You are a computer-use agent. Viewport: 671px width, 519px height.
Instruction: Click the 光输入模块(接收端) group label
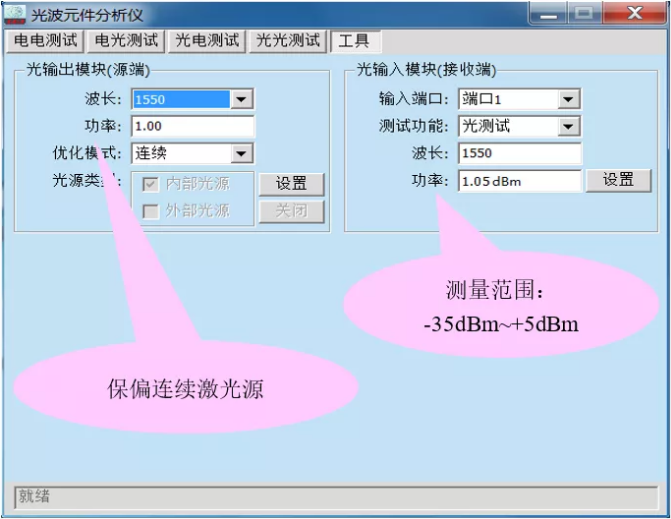[x=426, y=69]
